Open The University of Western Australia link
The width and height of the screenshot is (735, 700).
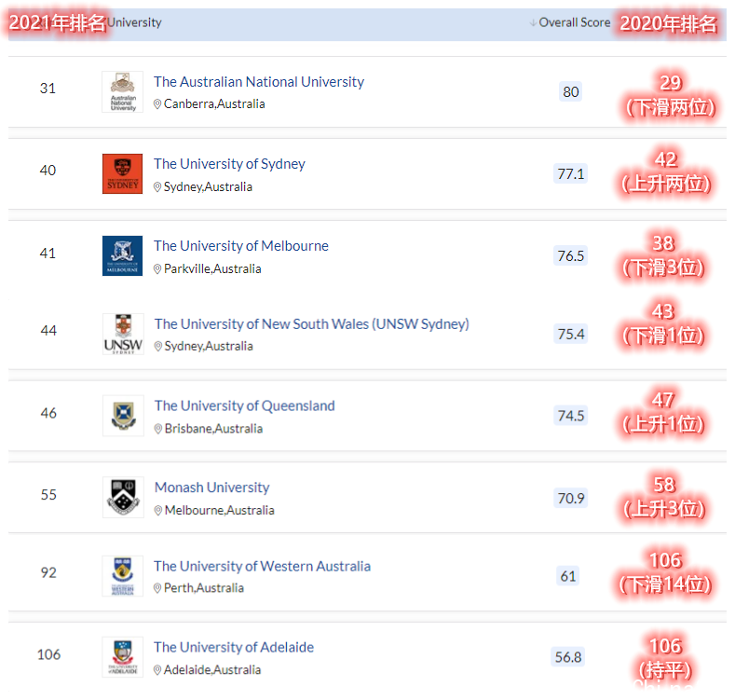tap(262, 566)
